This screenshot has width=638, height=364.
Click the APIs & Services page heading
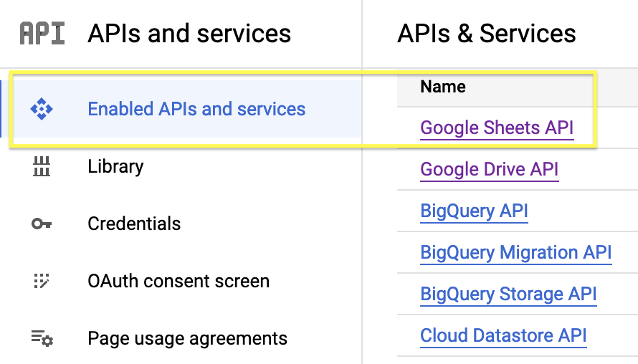click(x=487, y=34)
